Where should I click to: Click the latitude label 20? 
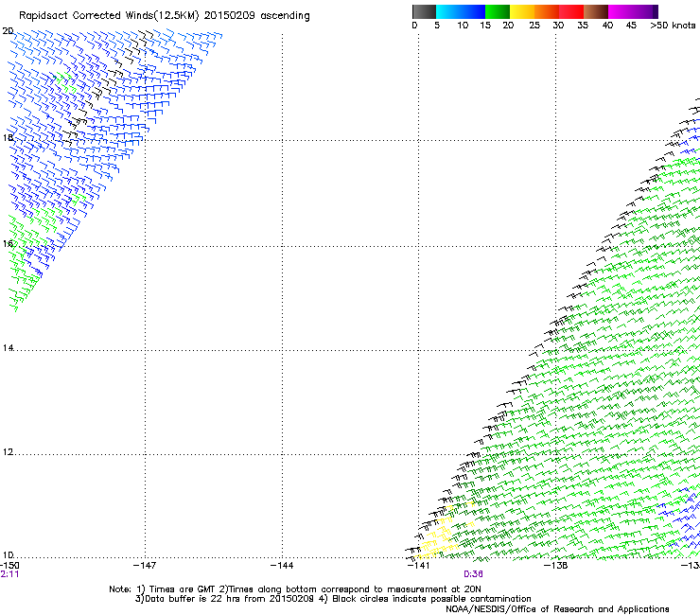coord(8,31)
